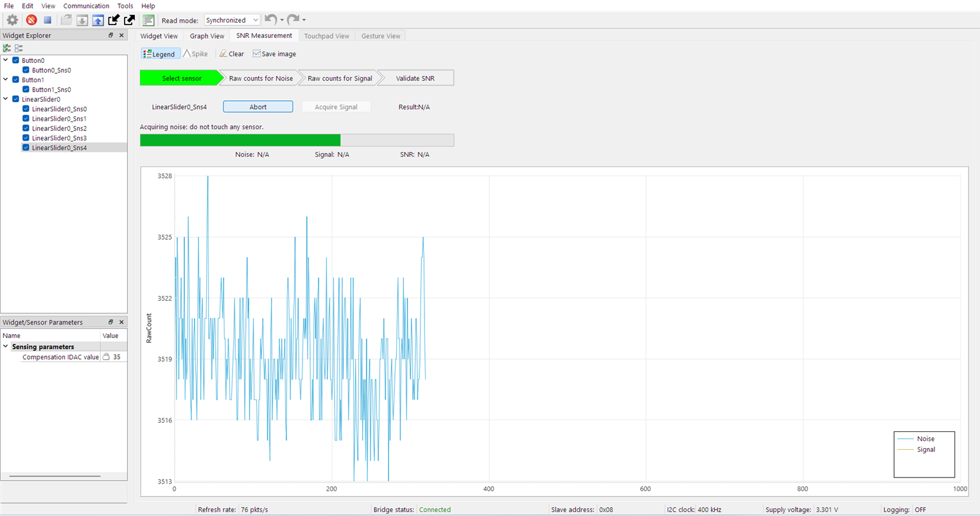Uncheck the LinearSlider0_Sns2 checkbox
The height and width of the screenshot is (516, 980).
[x=26, y=128]
